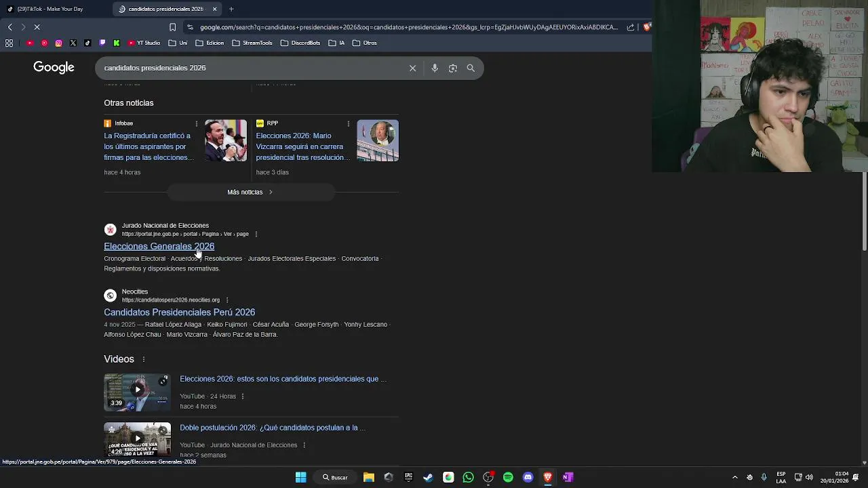Screen dimensions: 868x488
Task: Switch to the TikTok - Make Your Day tab
Action: pos(51,9)
